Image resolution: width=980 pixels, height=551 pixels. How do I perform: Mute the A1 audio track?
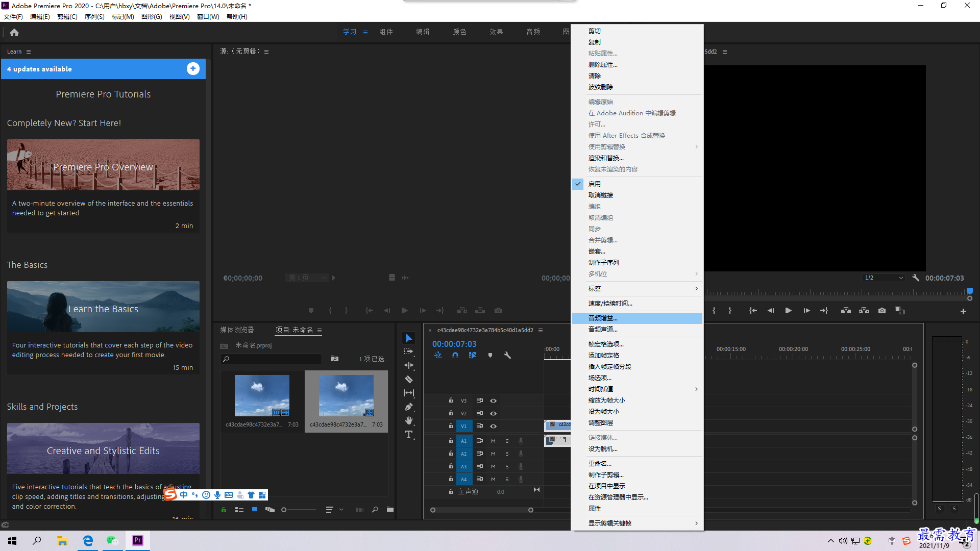click(x=493, y=441)
